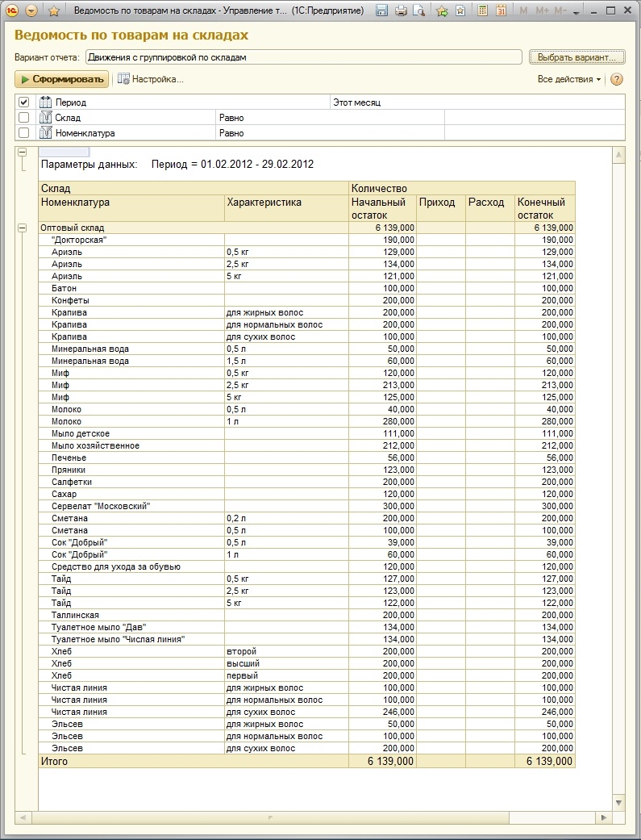Image resolution: width=641 pixels, height=840 pixels.
Task: Add to favorites with the green-arrow star icon
Action: pyautogui.click(x=443, y=10)
